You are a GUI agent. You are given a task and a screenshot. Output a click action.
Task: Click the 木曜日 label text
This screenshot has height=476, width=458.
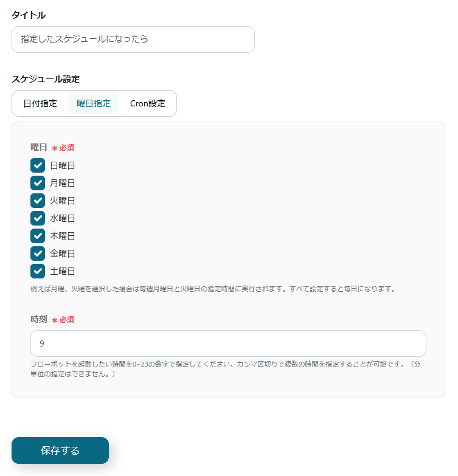62,236
